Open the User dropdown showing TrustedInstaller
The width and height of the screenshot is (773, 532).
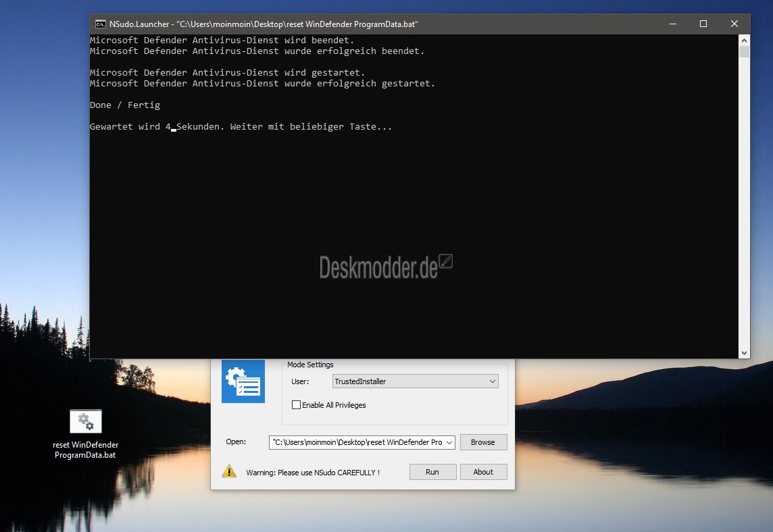click(x=416, y=381)
